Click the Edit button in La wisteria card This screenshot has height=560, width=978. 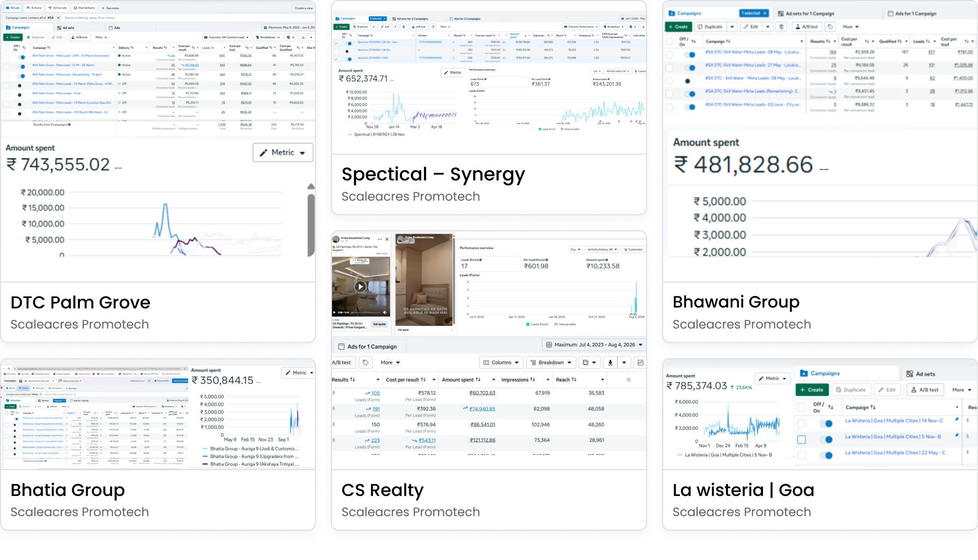(x=887, y=390)
